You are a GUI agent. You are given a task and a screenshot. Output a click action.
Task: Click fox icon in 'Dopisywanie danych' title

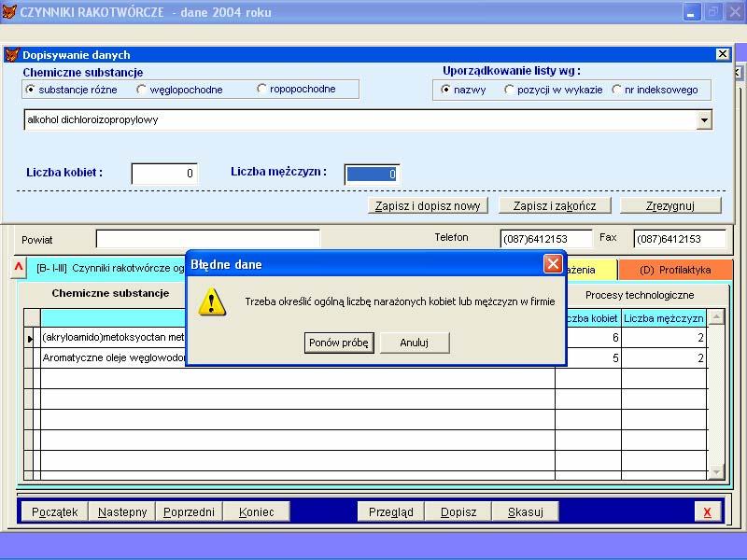click(x=12, y=55)
